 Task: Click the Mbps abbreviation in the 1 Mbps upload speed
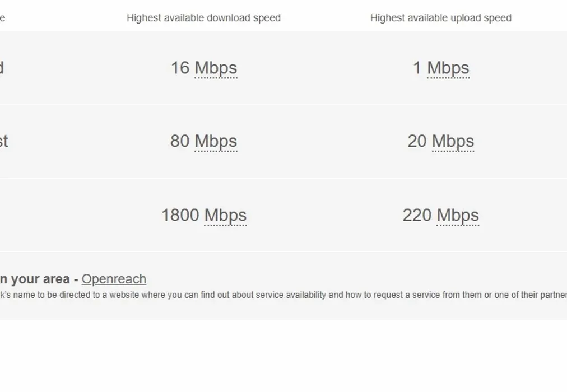(x=448, y=68)
